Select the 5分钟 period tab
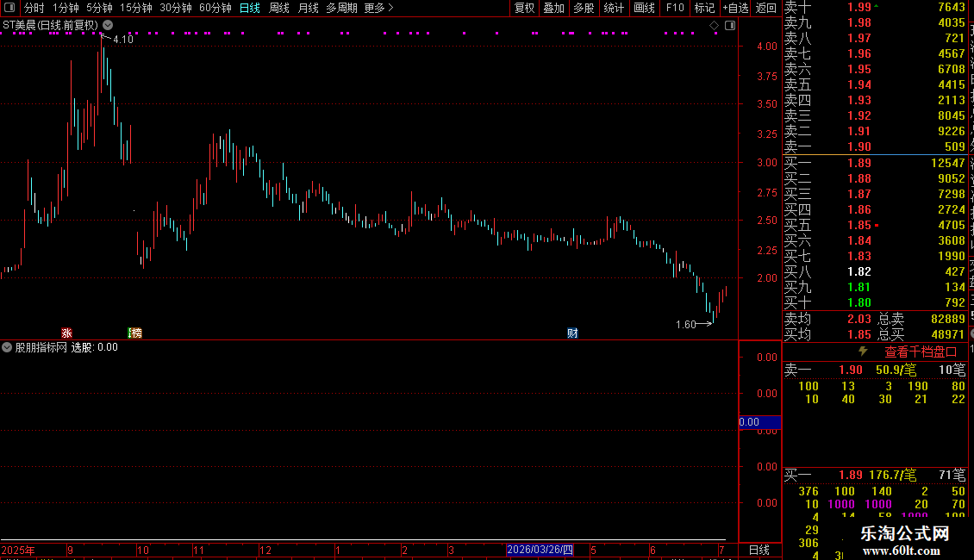Screen dimensions: 974x560 99,8
